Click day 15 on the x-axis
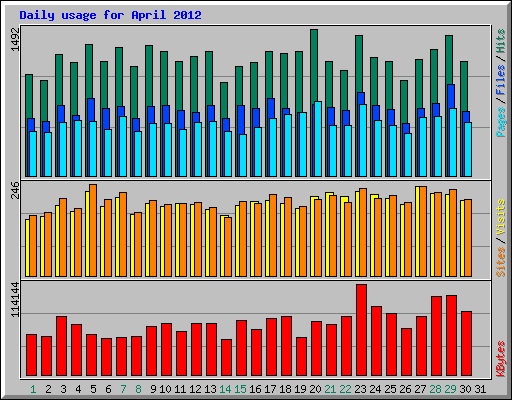This screenshot has height=400, width=512. tap(240, 389)
